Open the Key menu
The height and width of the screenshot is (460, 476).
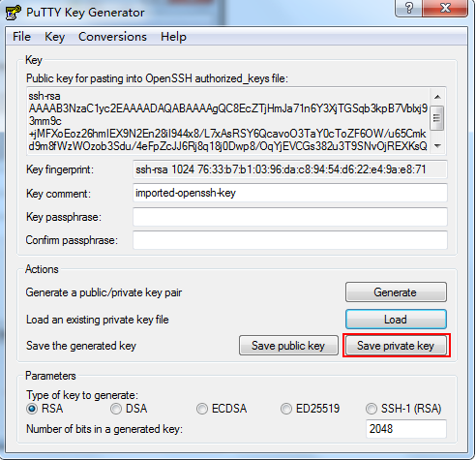tap(54, 37)
